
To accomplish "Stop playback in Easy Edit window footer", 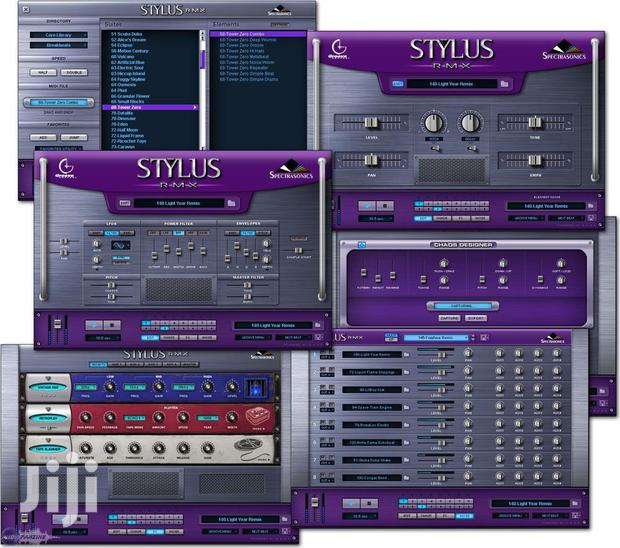I will tap(385, 206).
